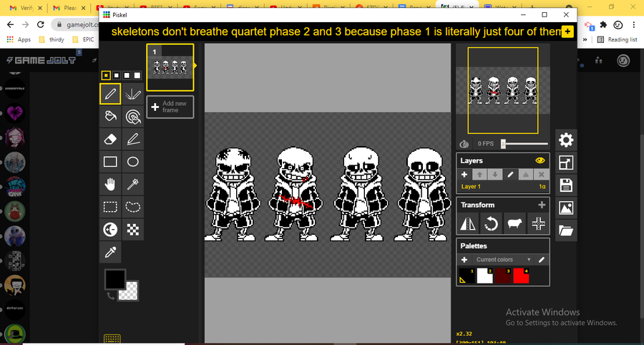Viewport: 644px width, 345px height.
Task: Toggle Layer 1 opacity 1α value
Action: [x=542, y=187]
